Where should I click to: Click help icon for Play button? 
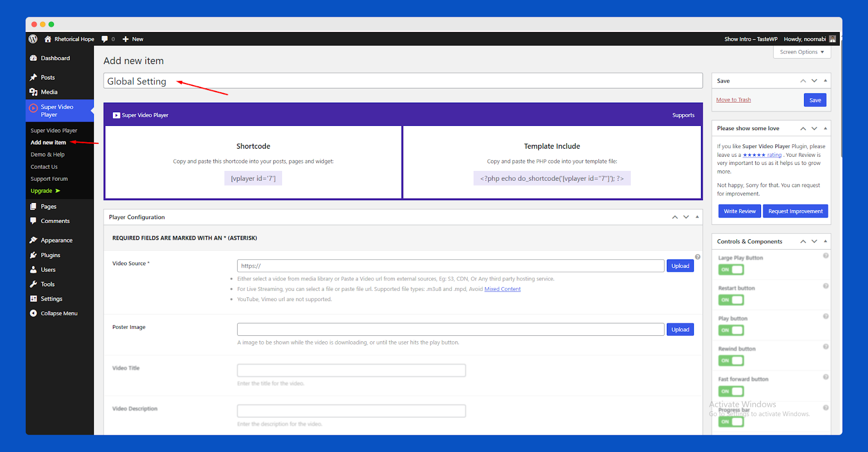(x=826, y=316)
